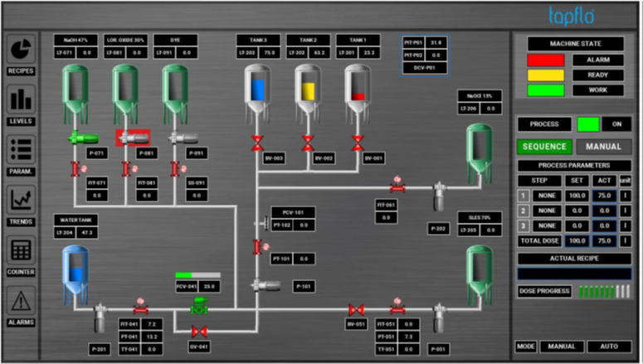The width and height of the screenshot is (643, 364).
Task: Click the red GV-041 valve symbol
Action: tap(198, 332)
